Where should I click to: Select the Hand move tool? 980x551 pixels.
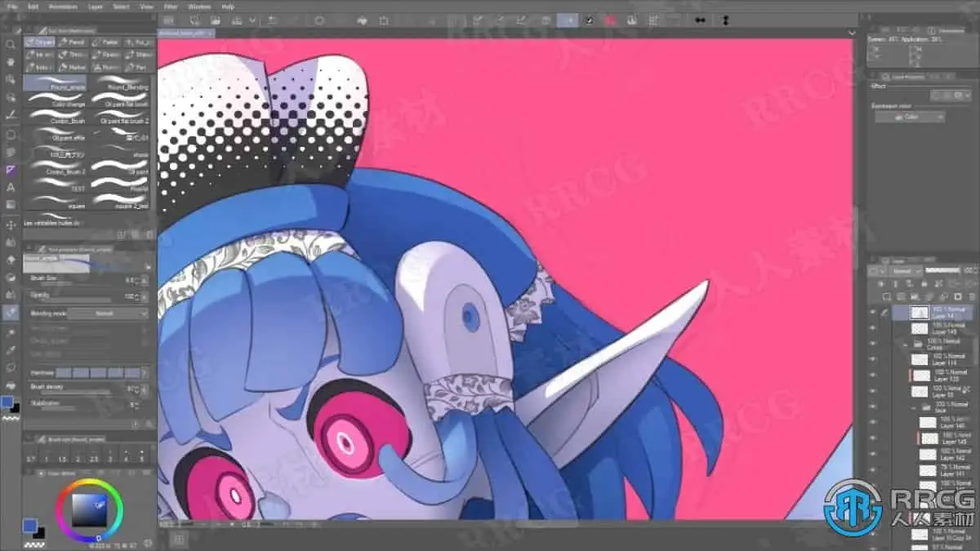tap(11, 62)
